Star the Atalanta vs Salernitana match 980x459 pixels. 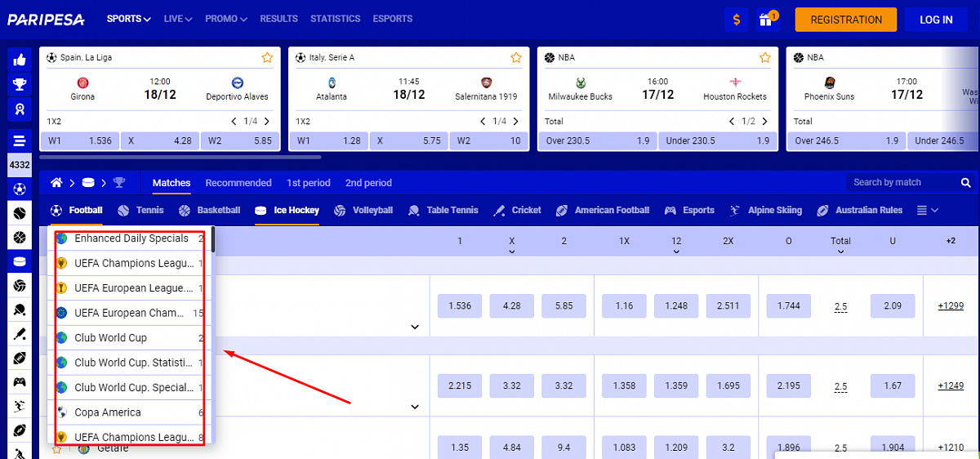click(516, 58)
